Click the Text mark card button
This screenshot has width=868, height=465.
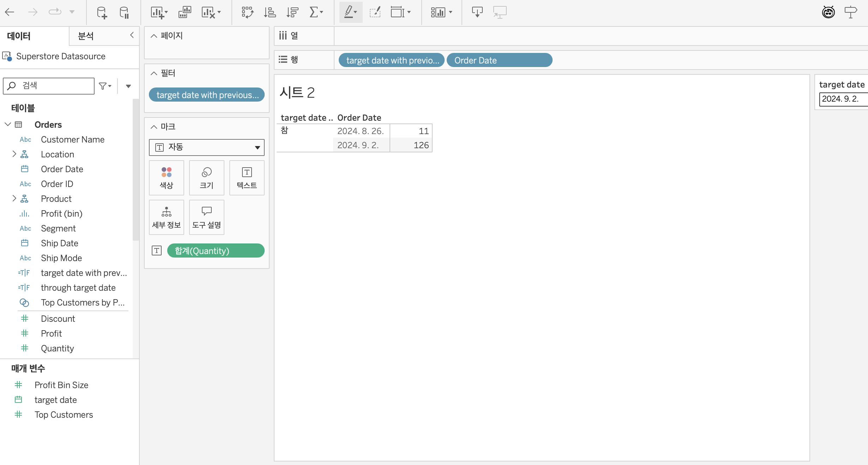coord(247,178)
